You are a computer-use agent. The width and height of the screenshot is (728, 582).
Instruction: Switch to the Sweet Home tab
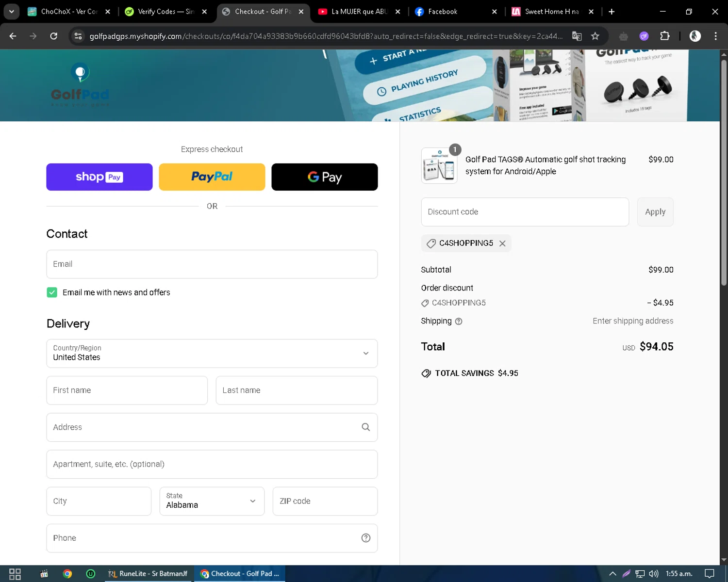tap(552, 12)
